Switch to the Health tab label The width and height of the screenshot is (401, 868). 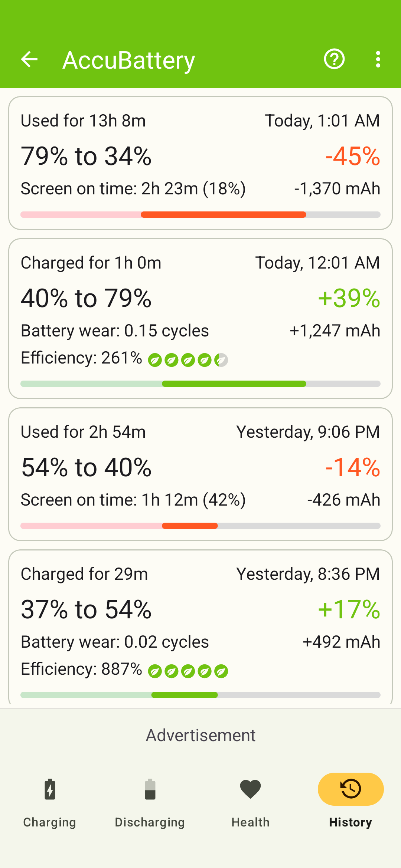tap(250, 822)
